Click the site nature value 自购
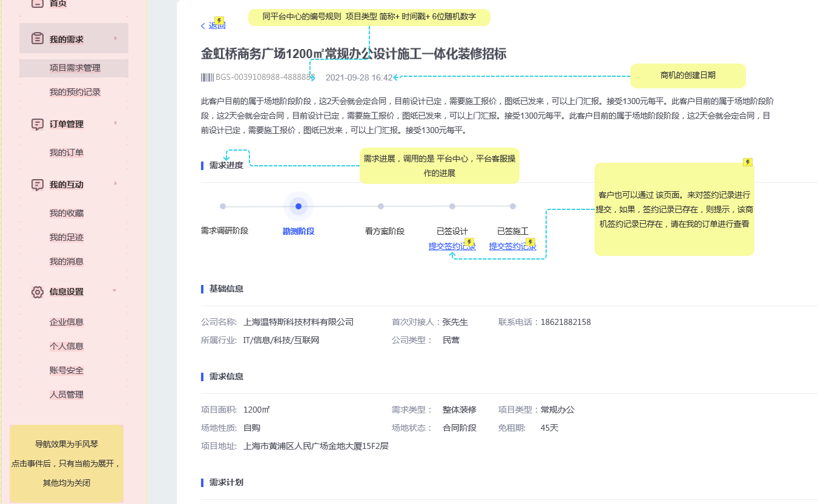The image size is (818, 504). [252, 428]
